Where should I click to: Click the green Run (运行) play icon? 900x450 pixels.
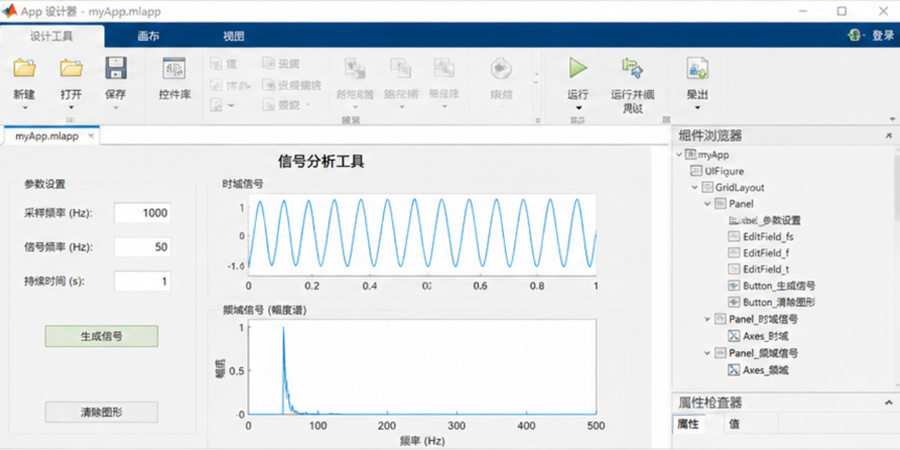(x=578, y=68)
